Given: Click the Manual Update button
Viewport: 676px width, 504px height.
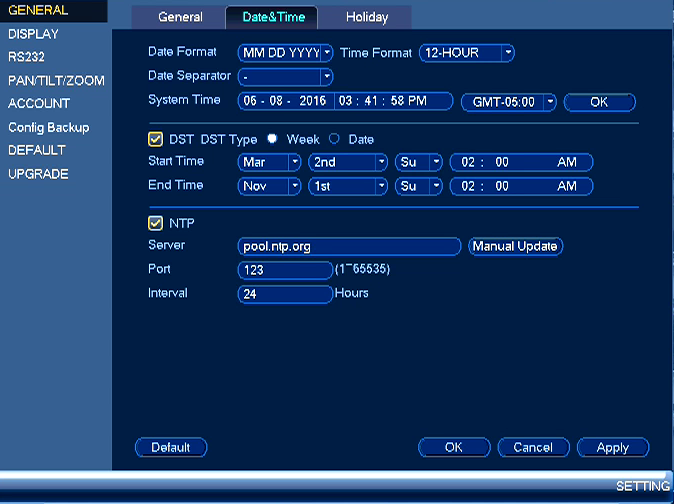Looking at the screenshot, I should (515, 246).
